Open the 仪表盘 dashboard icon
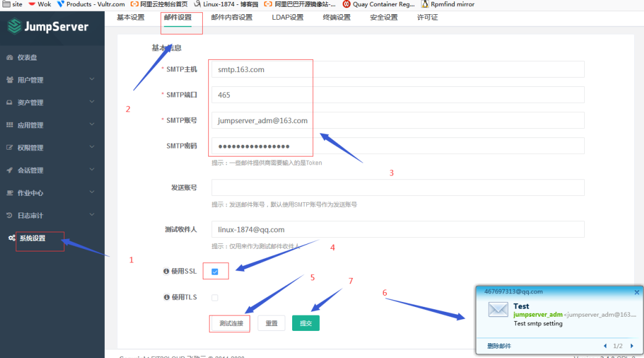Viewport: 644px width, 358px height. click(9, 57)
